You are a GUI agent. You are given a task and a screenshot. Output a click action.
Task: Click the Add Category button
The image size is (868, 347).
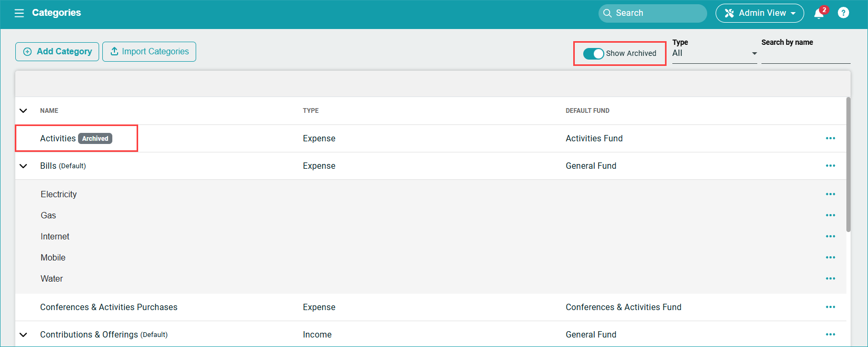(57, 52)
